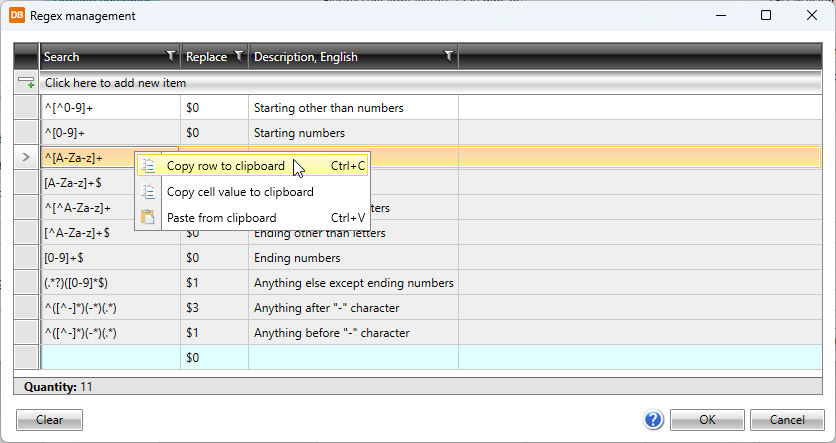
Task: Click the clipboard icon beside Paste from clipboard
Action: click(148, 217)
